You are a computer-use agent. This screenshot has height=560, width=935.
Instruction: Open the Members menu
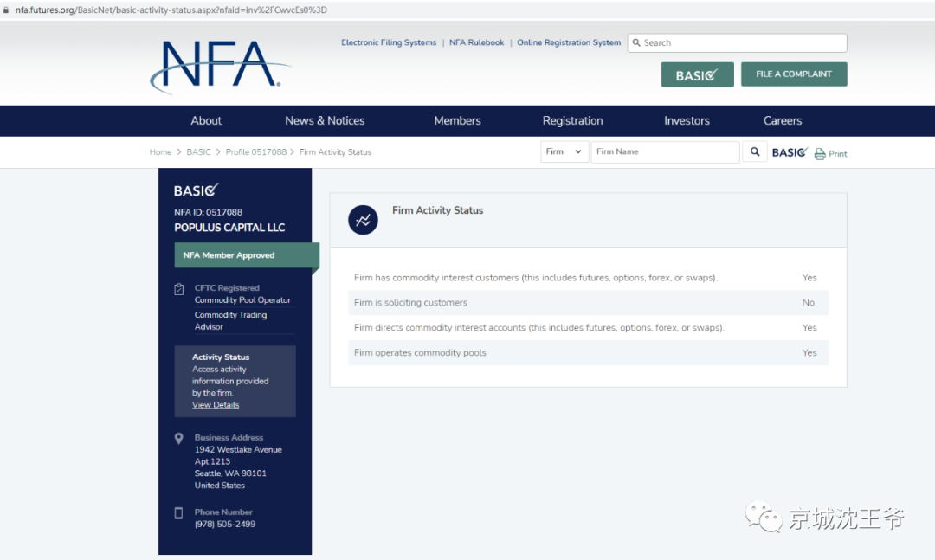pyautogui.click(x=457, y=121)
